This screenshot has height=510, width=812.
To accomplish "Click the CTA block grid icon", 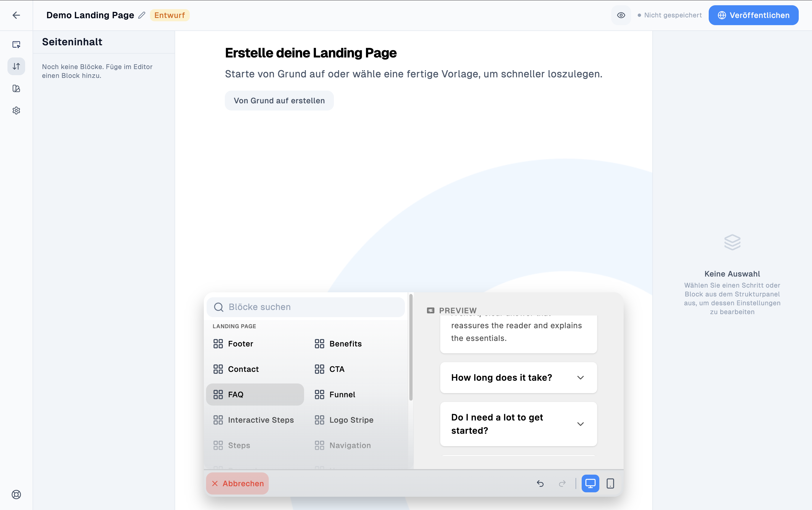I will [319, 369].
